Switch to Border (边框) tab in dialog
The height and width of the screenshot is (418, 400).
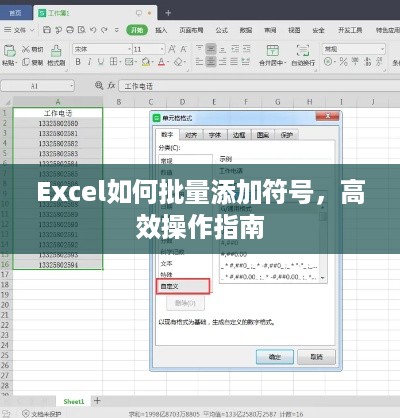click(239, 135)
